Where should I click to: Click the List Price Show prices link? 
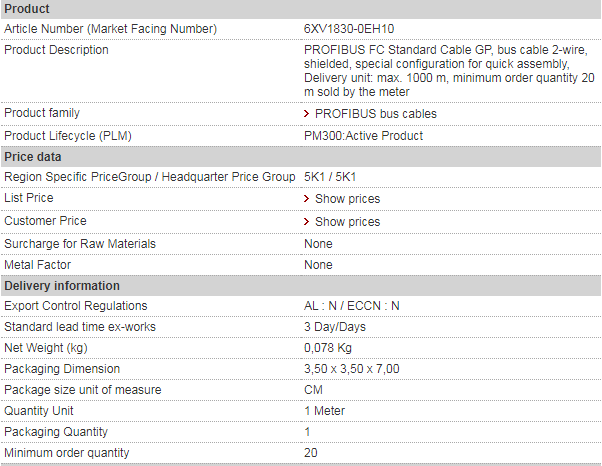347,199
